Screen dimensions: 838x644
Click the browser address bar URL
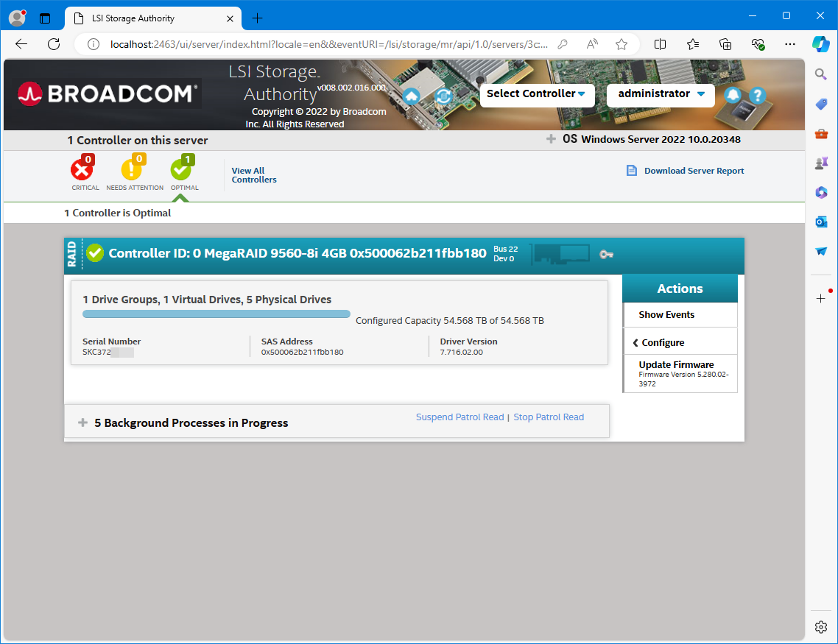[x=328, y=44]
